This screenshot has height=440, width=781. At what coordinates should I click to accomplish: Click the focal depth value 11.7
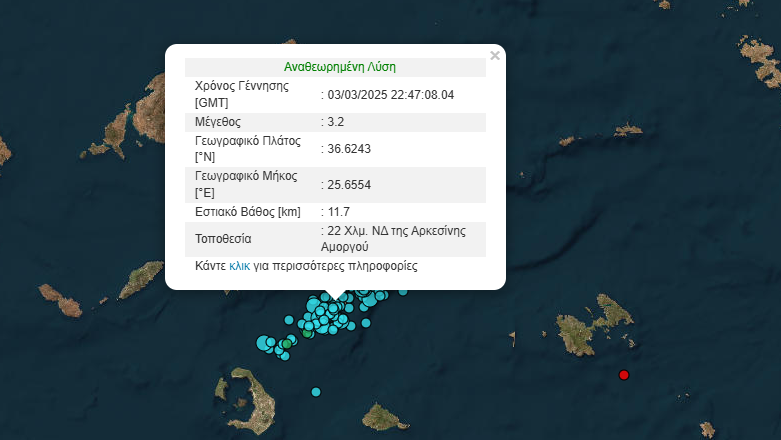click(336, 212)
